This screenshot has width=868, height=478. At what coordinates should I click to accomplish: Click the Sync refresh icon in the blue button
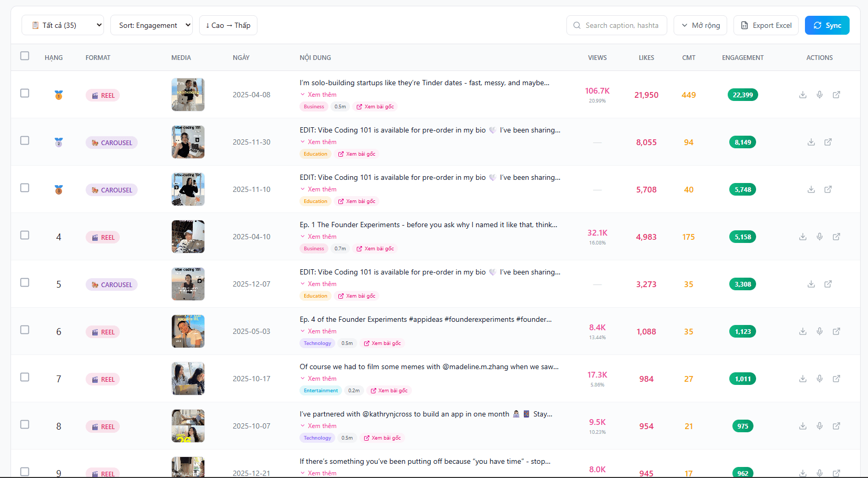(818, 25)
